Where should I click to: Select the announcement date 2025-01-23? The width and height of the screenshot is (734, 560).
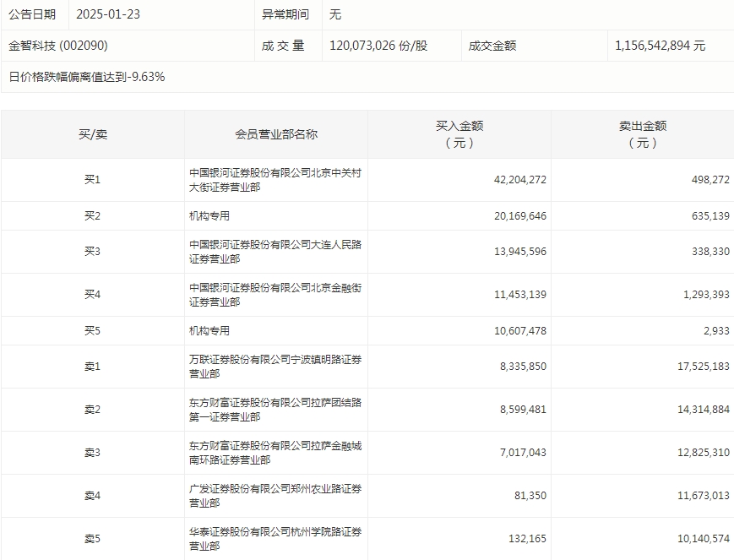coord(106,14)
